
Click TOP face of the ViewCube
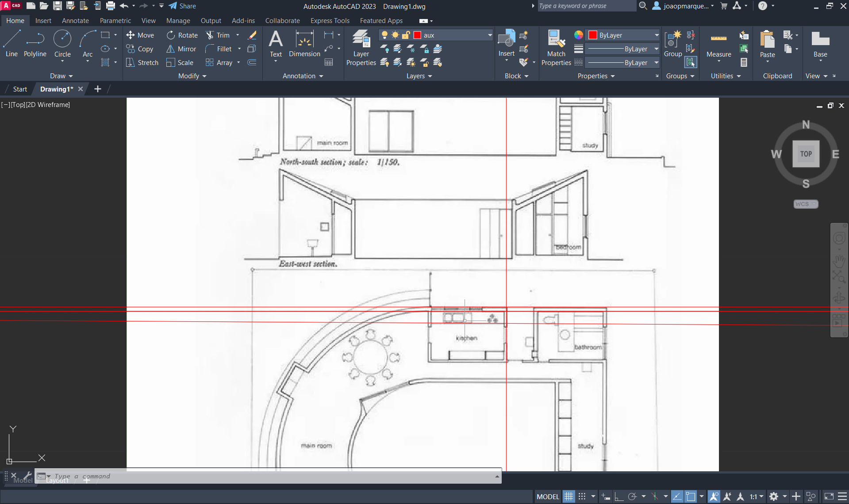pyautogui.click(x=806, y=154)
